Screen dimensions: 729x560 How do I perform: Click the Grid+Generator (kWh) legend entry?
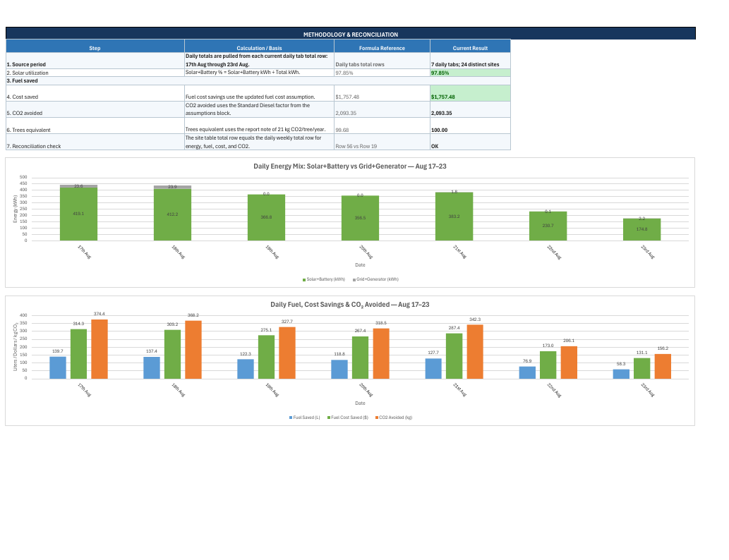[x=375, y=279]
